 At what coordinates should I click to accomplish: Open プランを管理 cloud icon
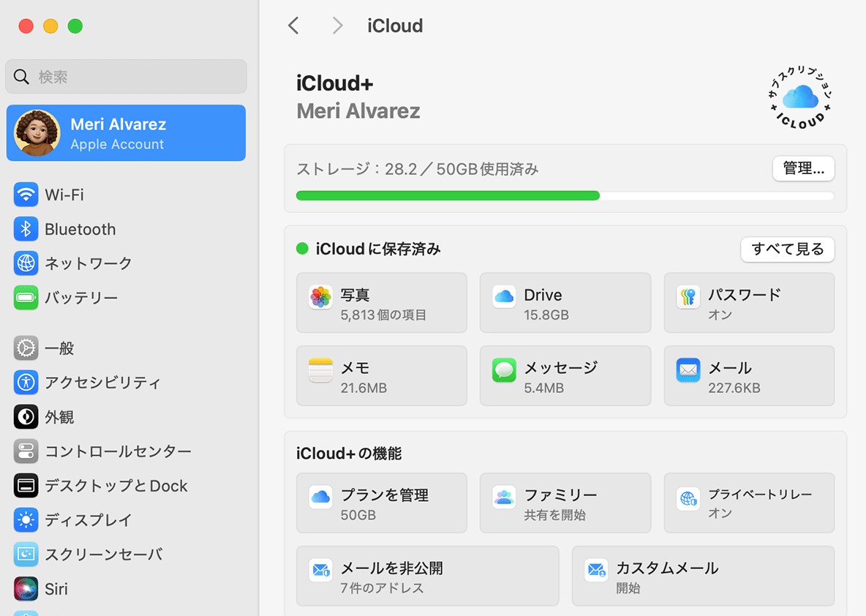(320, 497)
